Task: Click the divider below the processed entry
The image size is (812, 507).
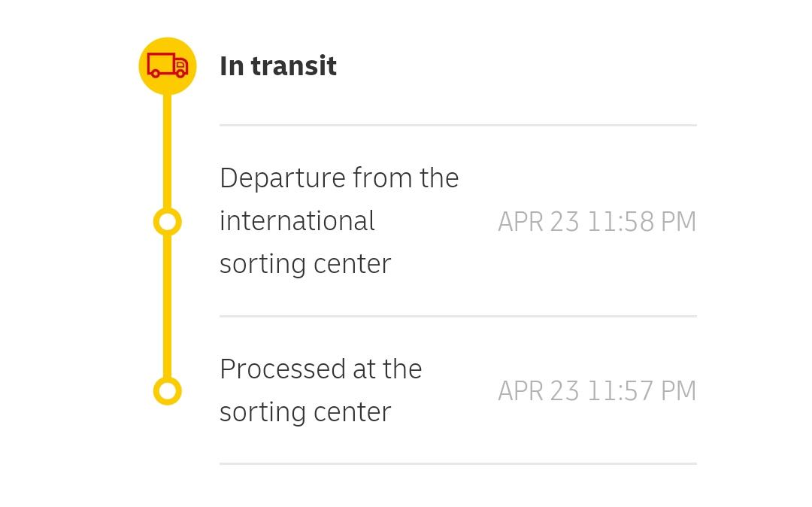Action: 458,463
